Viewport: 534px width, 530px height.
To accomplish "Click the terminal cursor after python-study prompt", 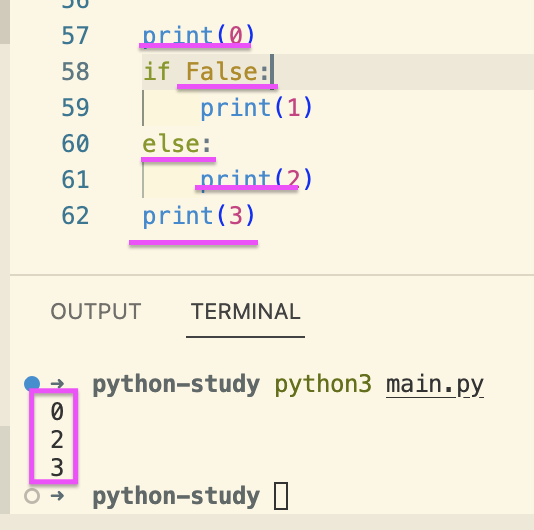I will 281,496.
